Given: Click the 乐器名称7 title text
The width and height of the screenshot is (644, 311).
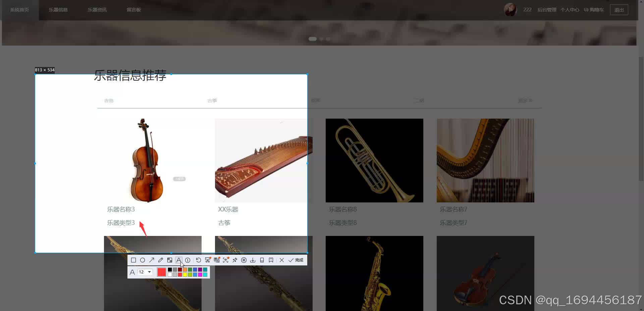Looking at the screenshot, I should [x=454, y=209].
